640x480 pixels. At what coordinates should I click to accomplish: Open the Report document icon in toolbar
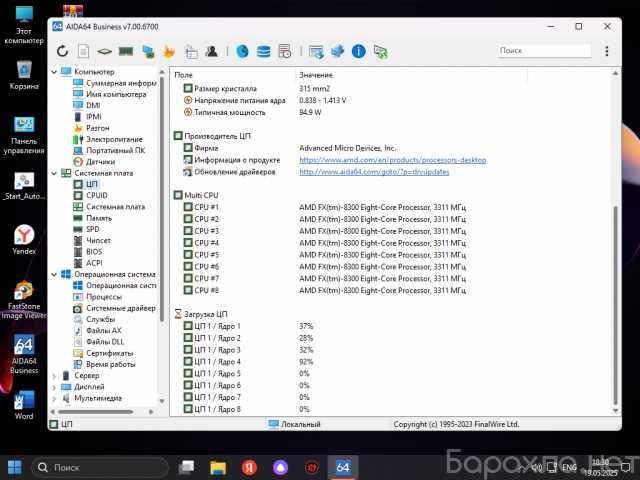(83, 51)
